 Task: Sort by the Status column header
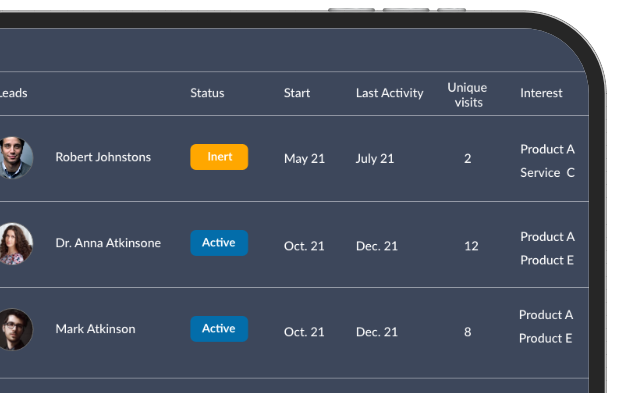point(207,93)
